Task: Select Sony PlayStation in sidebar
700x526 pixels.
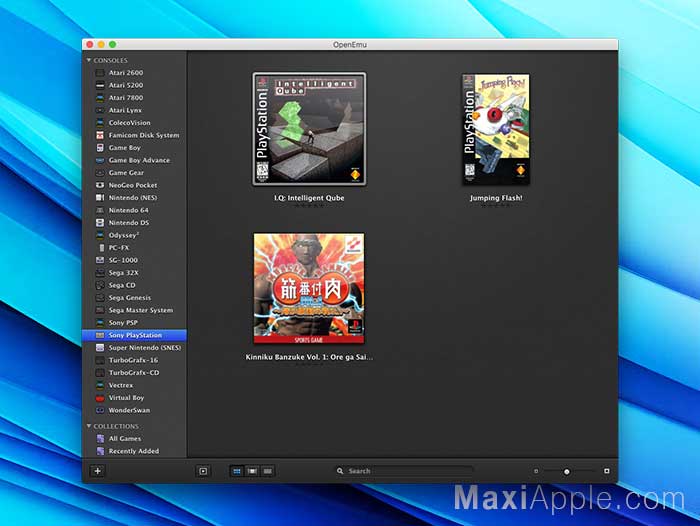Action: 134,335
